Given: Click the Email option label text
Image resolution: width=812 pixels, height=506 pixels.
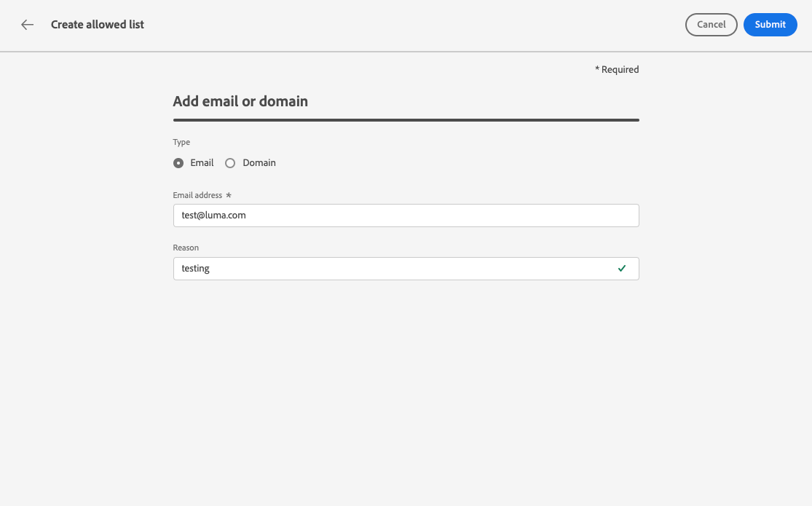Looking at the screenshot, I should click(202, 163).
